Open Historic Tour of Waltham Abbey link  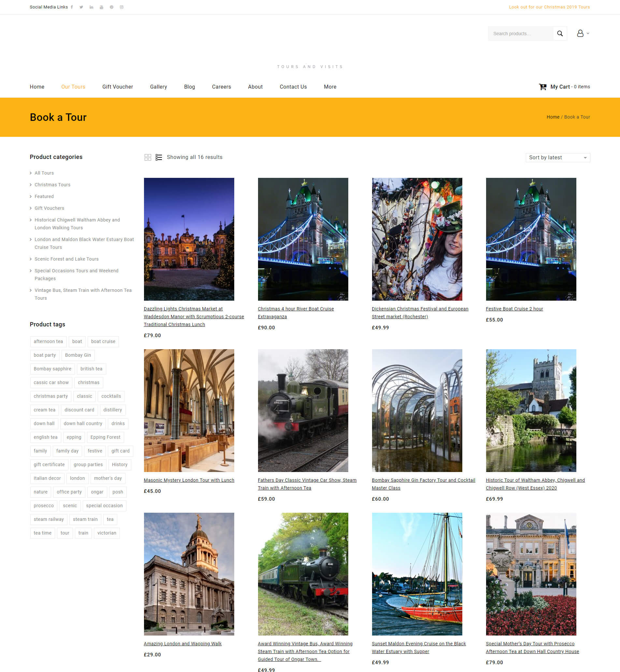pos(535,484)
